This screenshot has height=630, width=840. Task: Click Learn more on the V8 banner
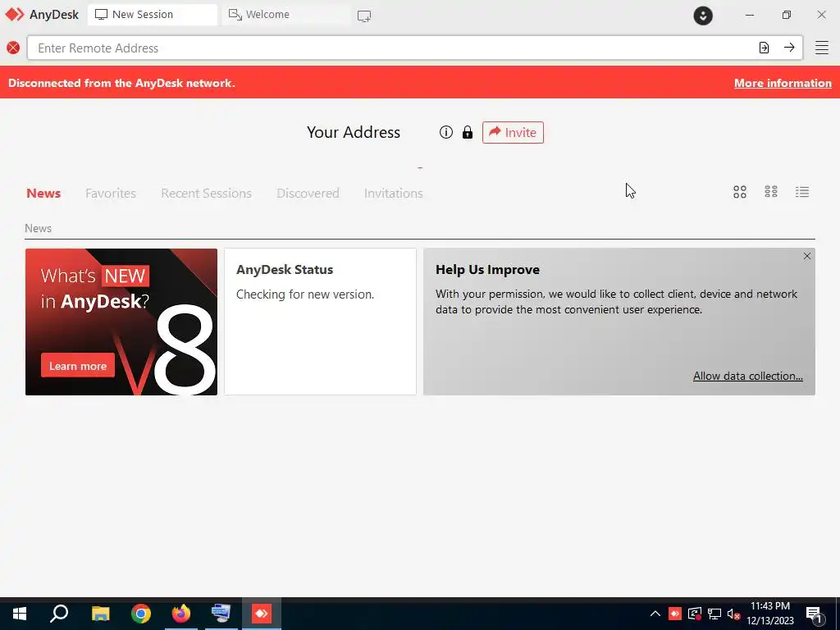pyautogui.click(x=78, y=366)
